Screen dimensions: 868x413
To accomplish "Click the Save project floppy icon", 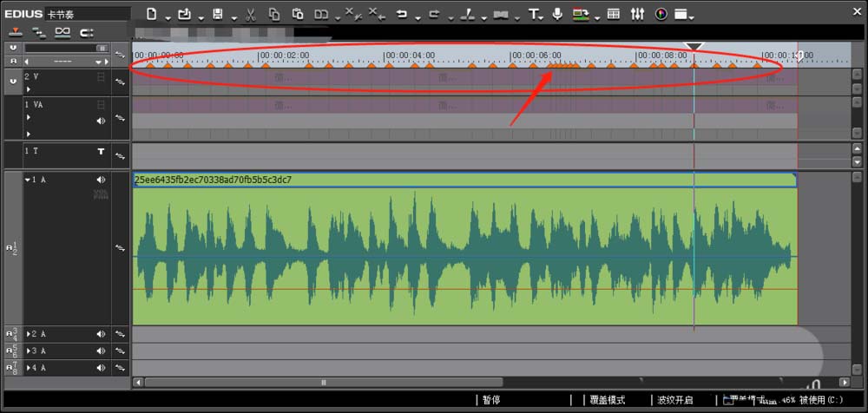I will click(217, 14).
